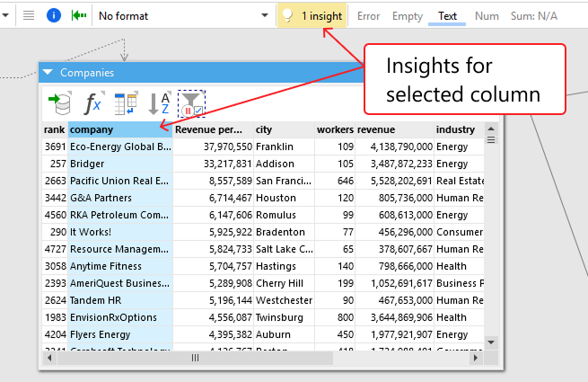Image resolution: width=588 pixels, height=382 pixels.
Task: Click the import to database icon
Action: [59, 102]
